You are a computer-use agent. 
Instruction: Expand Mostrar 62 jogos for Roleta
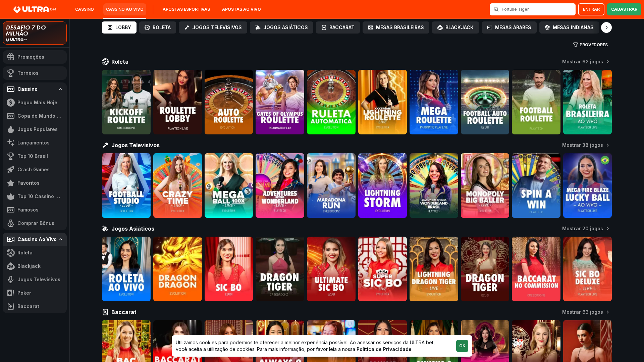click(x=586, y=62)
